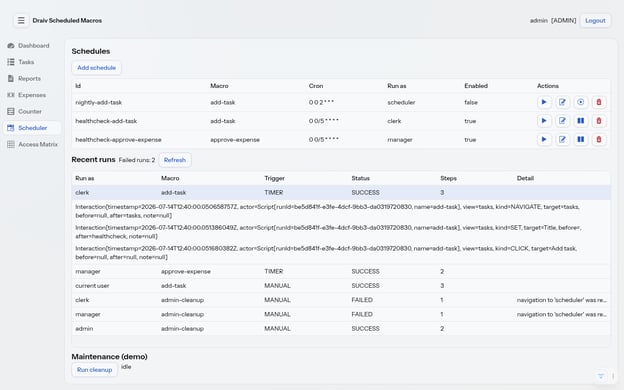Click the kind=CLICK target=Add task interaction entry
The height and width of the screenshot is (390, 624).
click(326, 253)
